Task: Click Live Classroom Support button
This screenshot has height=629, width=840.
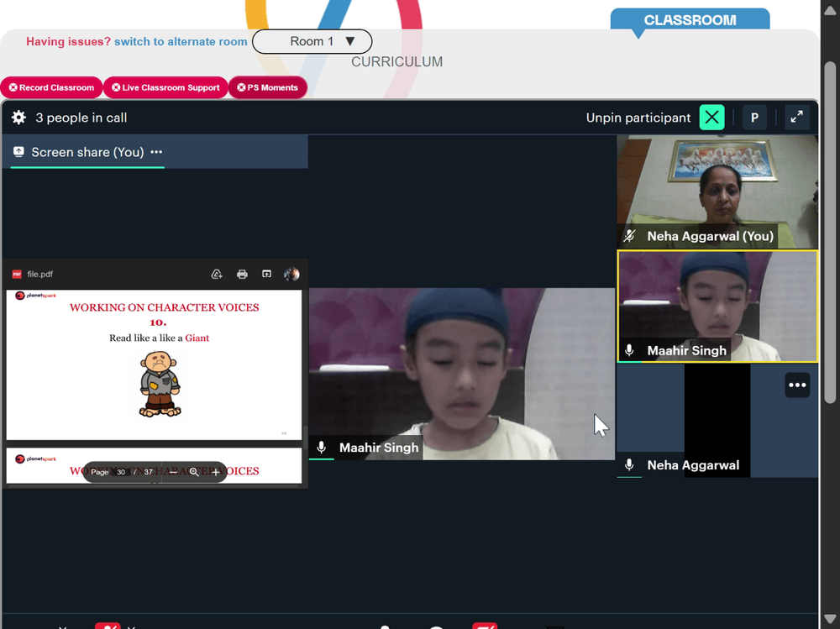Action: [x=165, y=87]
